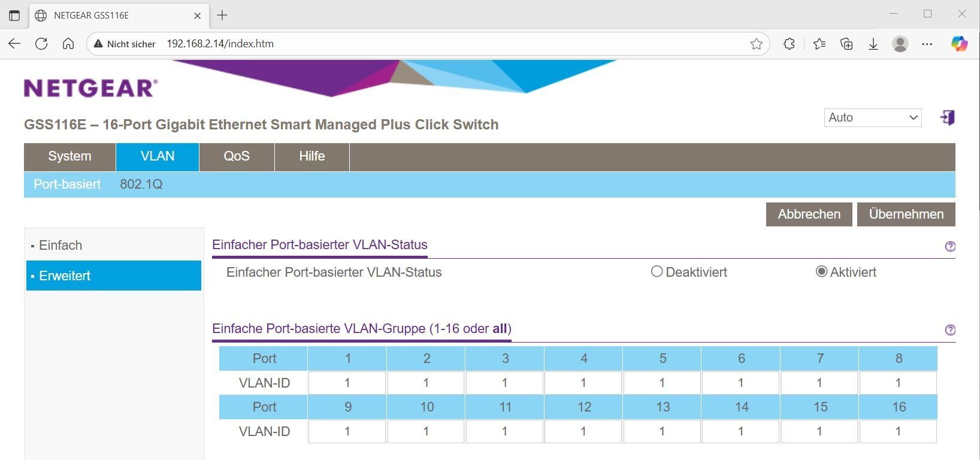Maximize the browser window

coord(927,14)
